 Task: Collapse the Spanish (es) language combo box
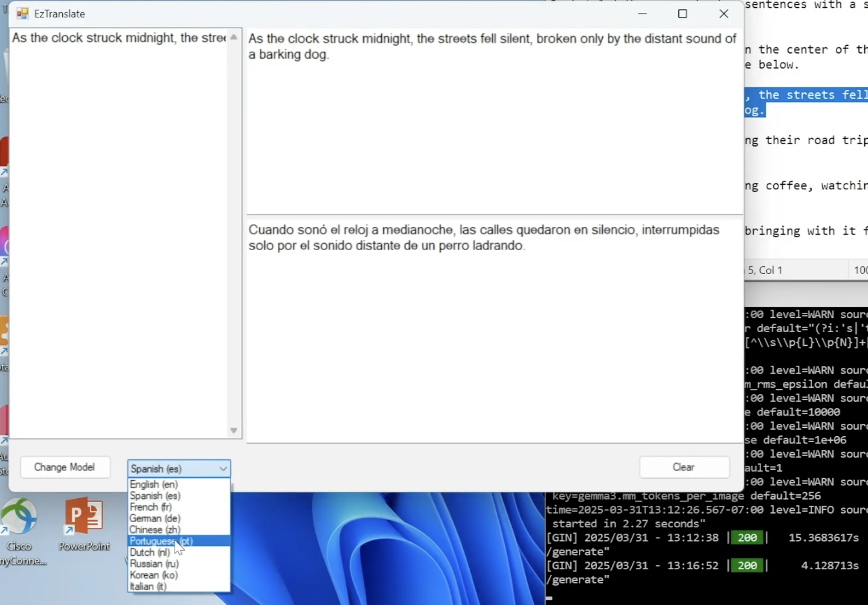coord(223,469)
